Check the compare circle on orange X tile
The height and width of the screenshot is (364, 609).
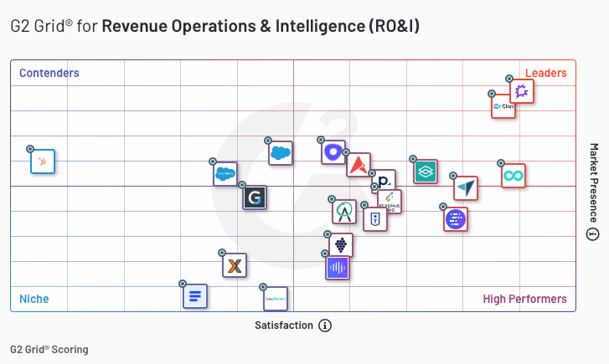222,253
